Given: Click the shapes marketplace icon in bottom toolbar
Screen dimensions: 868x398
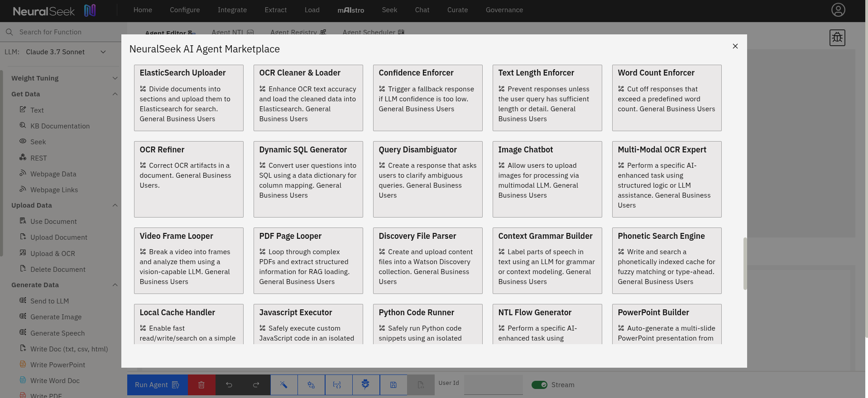Looking at the screenshot, I should coord(311,385).
